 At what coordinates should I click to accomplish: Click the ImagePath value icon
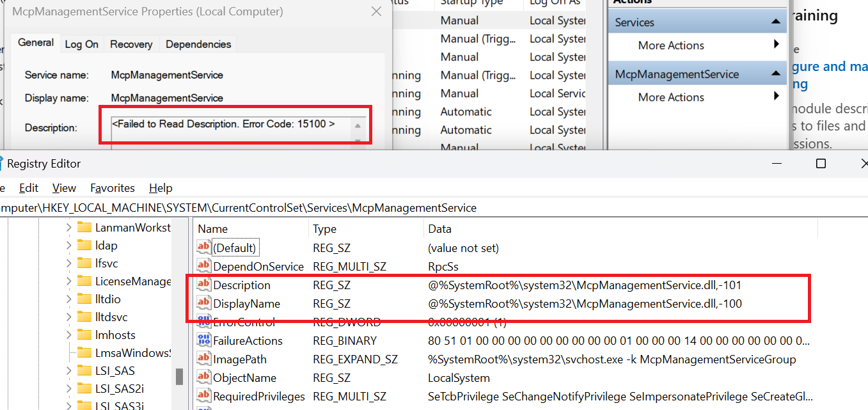pyautogui.click(x=204, y=359)
